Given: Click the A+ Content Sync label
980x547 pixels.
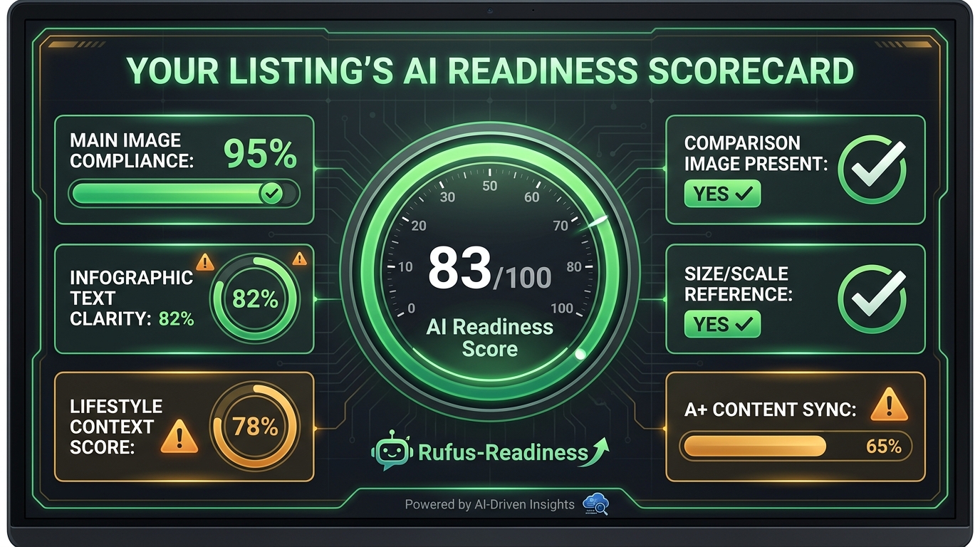Looking at the screenshot, I should click(770, 410).
